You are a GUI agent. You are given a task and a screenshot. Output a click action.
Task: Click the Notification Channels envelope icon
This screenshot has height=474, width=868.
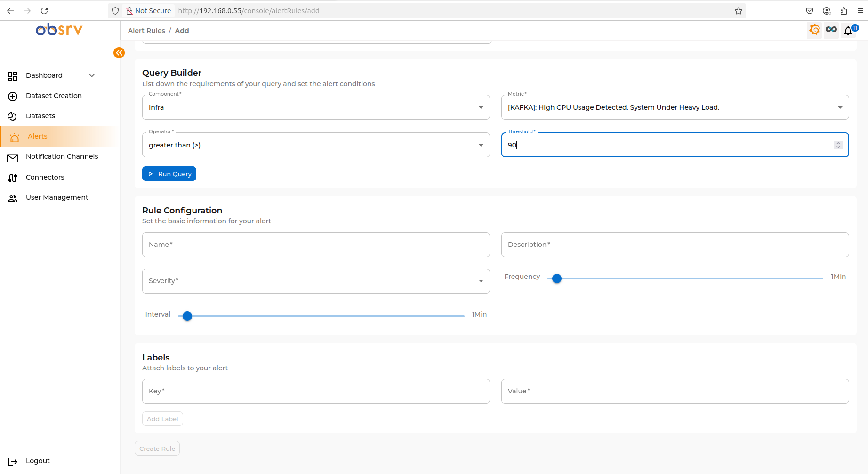[13, 157]
